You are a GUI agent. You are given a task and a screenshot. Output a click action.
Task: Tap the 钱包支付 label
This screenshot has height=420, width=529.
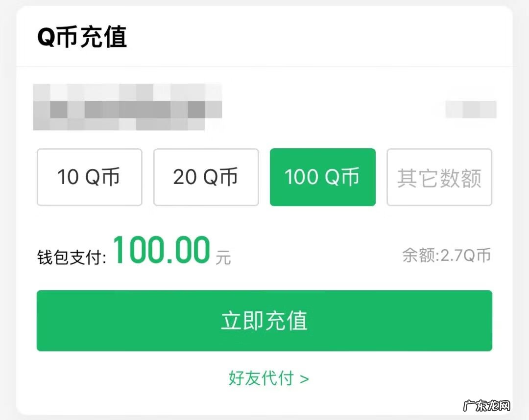[72, 257]
